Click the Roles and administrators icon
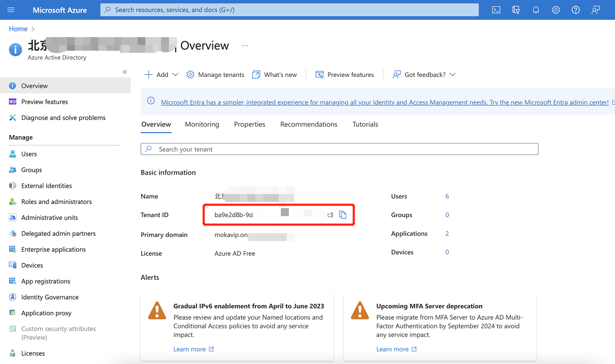This screenshot has height=364, width=615. point(13,202)
